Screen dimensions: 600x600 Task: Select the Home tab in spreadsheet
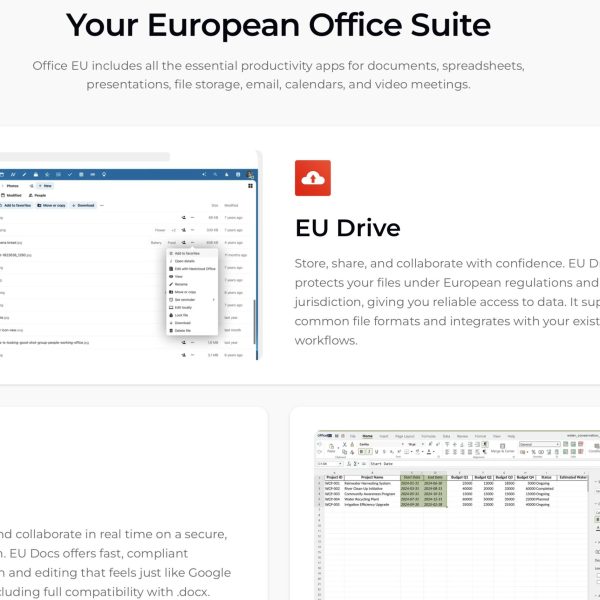tap(367, 436)
